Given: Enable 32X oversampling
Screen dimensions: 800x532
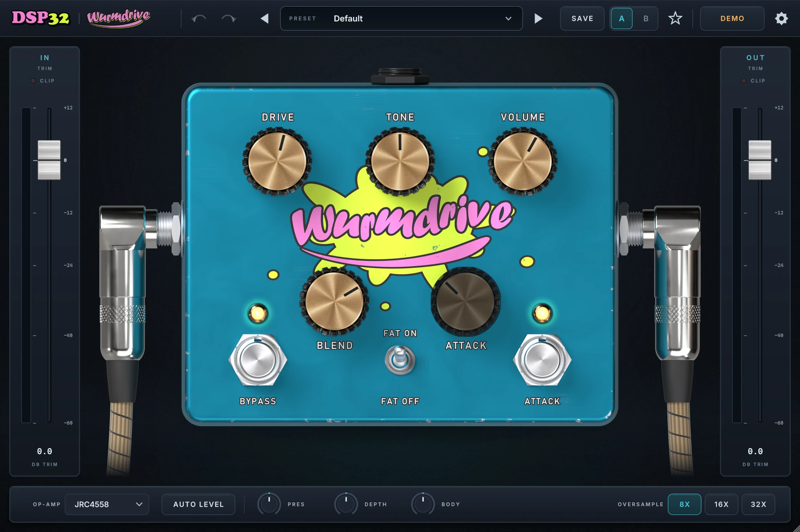Looking at the screenshot, I should 758,504.
